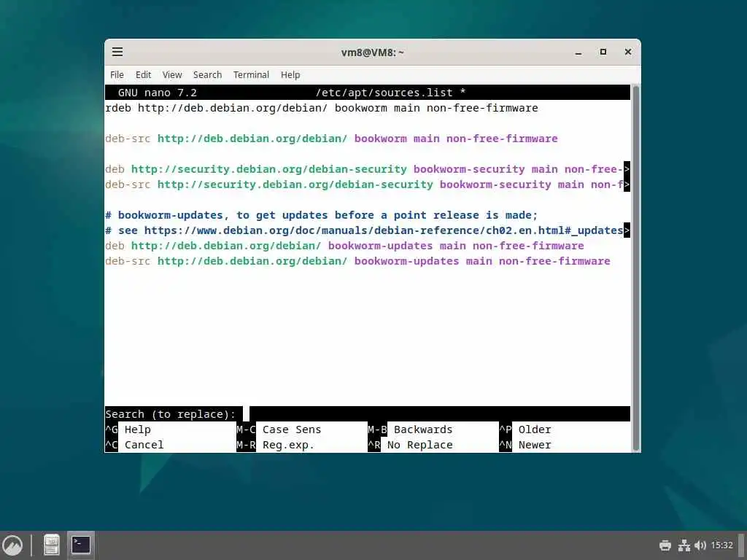Click the M-R Reg.exp. shortcut
The width and height of the screenshot is (747, 560).
pos(275,445)
